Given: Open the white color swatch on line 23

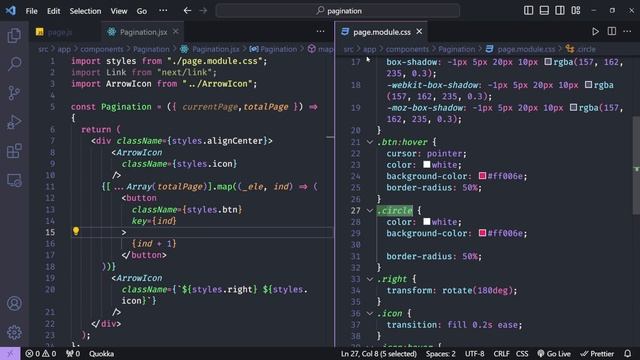Looking at the screenshot, I should [x=427, y=164].
